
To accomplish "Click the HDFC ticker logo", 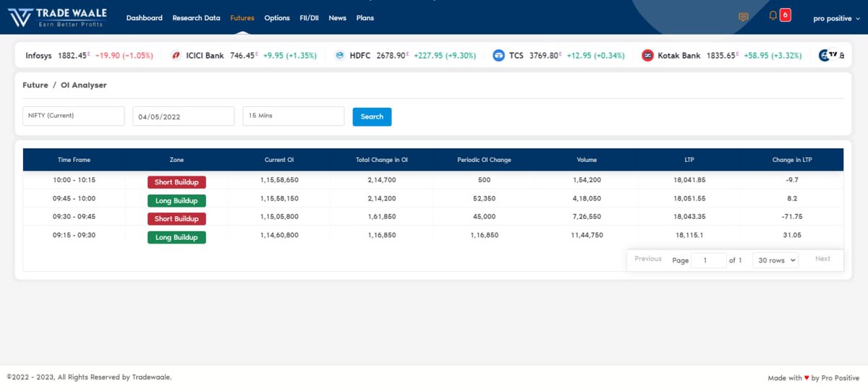I will (340, 55).
